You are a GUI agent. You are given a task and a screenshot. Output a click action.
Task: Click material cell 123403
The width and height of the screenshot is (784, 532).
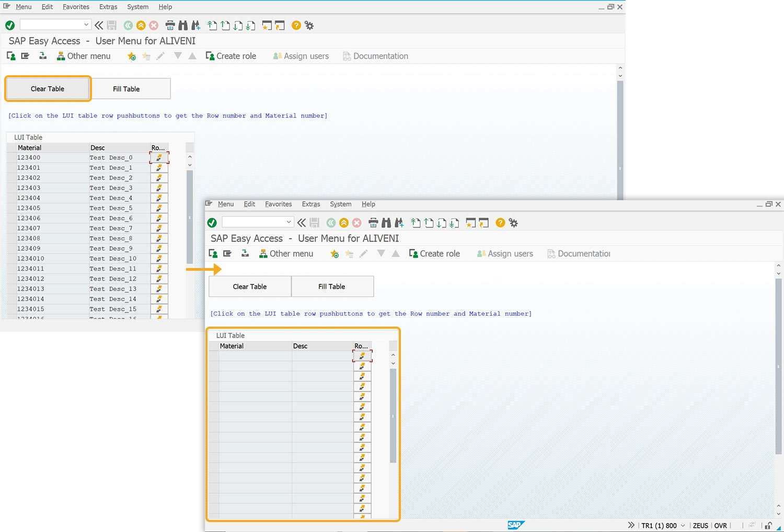(x=52, y=188)
